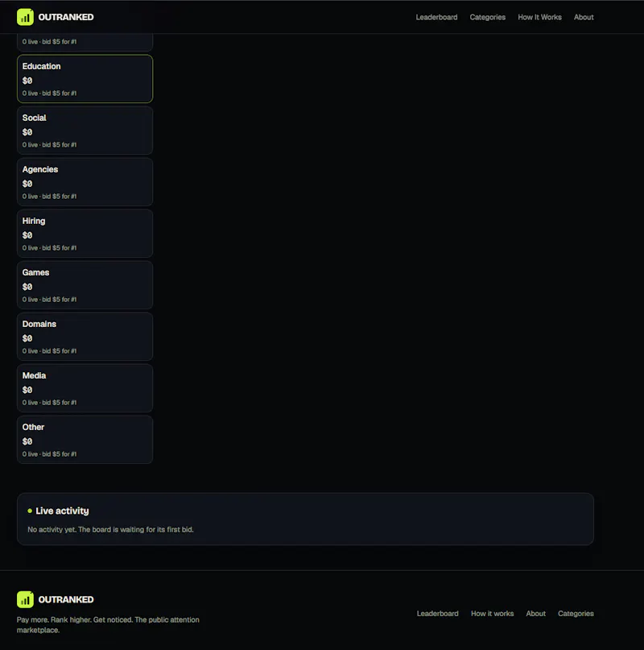Open the OUTRANKED wordmark in header
Viewport: 644px width, 650px height.
(x=66, y=17)
